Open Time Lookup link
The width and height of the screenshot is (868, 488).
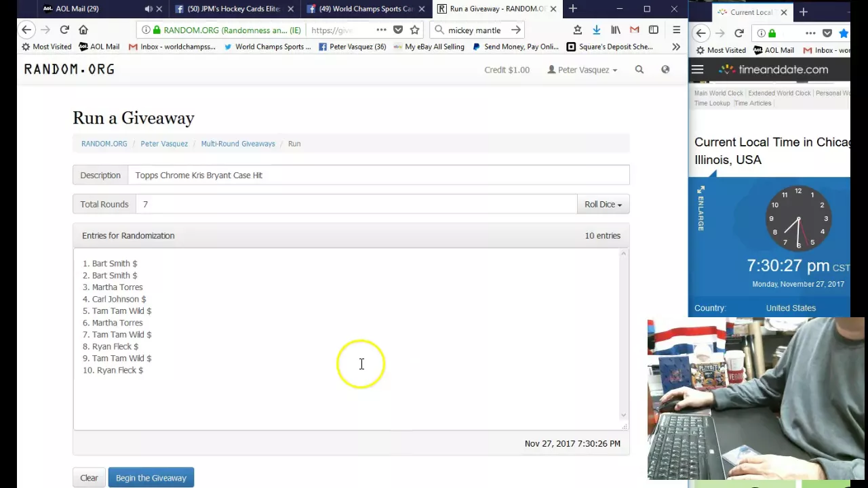[x=712, y=103]
